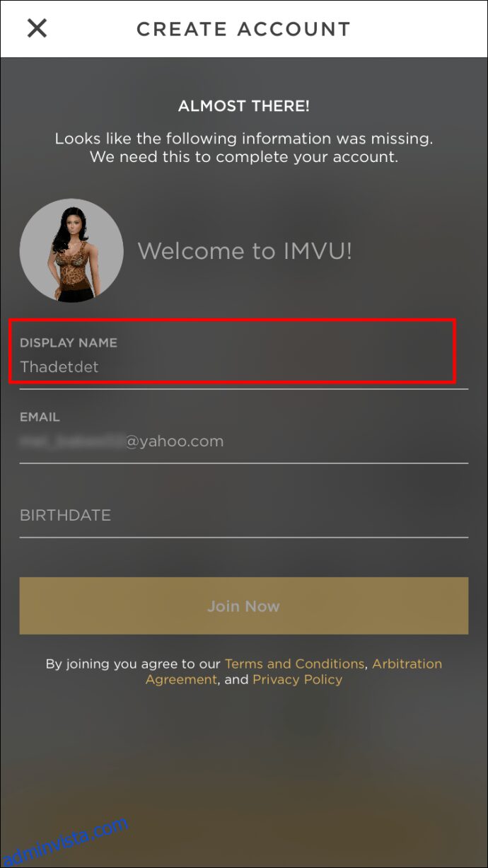The height and width of the screenshot is (868, 488).
Task: Select the Thadetdet display name text
Action: click(59, 366)
